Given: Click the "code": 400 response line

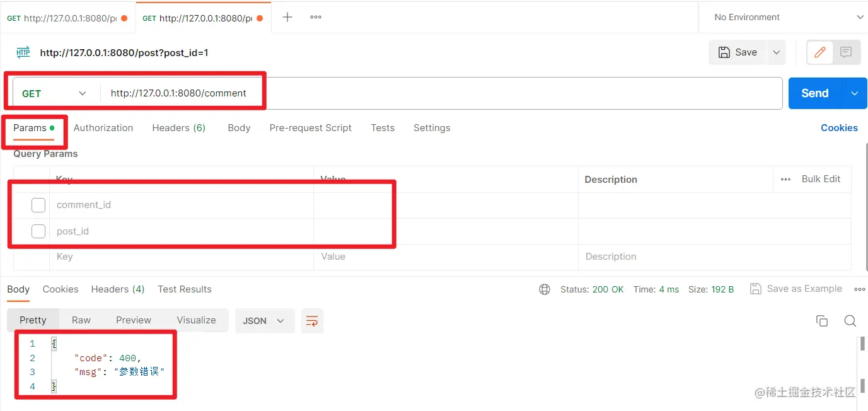Looking at the screenshot, I should [108, 358].
